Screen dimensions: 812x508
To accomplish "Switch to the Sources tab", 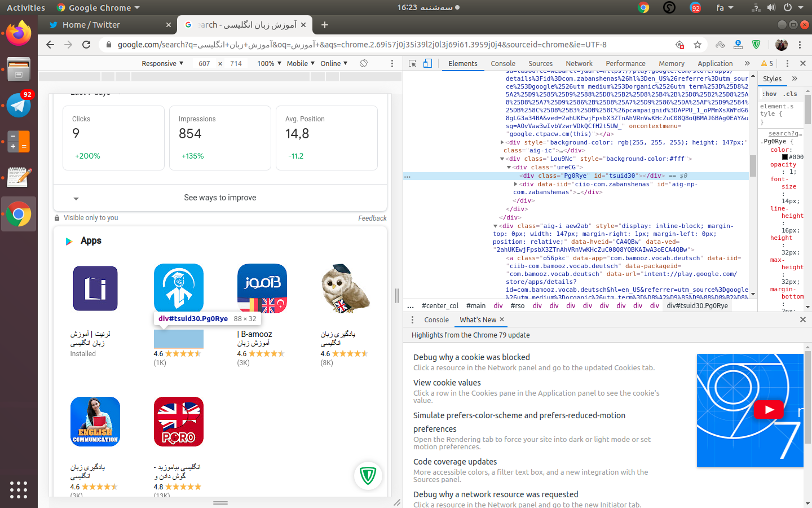I will pyautogui.click(x=540, y=63).
